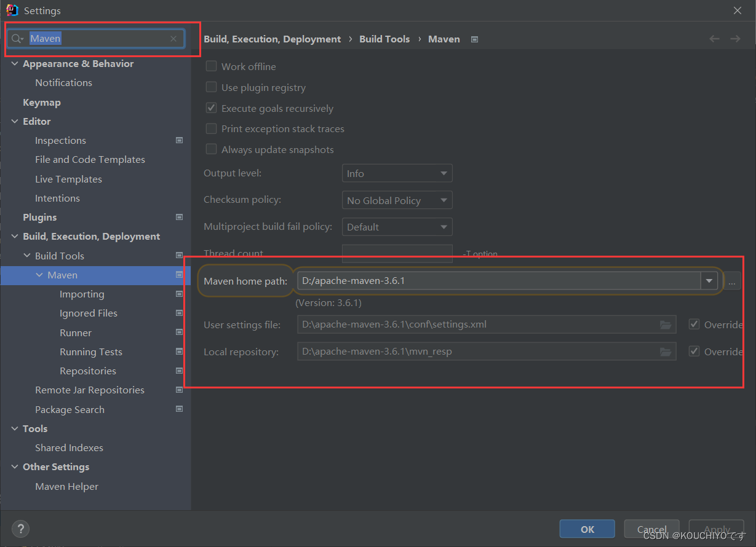
Task: Browse for User settings file folder icon
Action: click(x=666, y=325)
